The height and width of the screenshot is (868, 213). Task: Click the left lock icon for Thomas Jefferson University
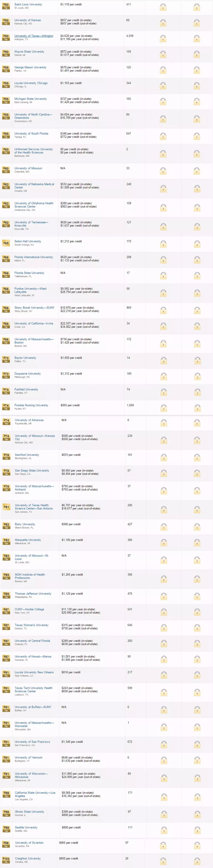point(164,596)
